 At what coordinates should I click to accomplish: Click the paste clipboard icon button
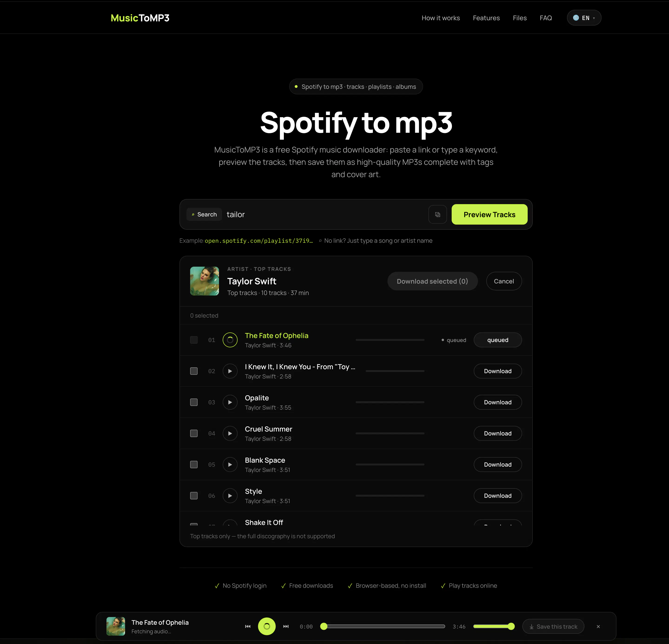click(x=437, y=214)
